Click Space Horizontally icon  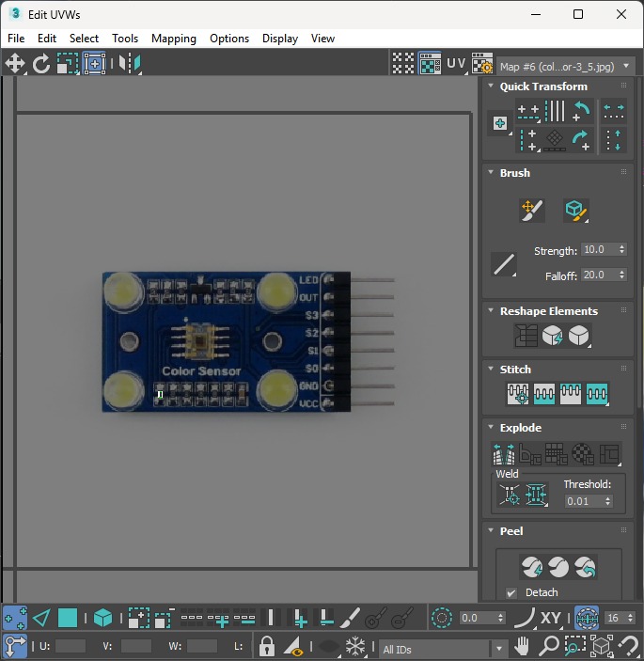pos(614,112)
